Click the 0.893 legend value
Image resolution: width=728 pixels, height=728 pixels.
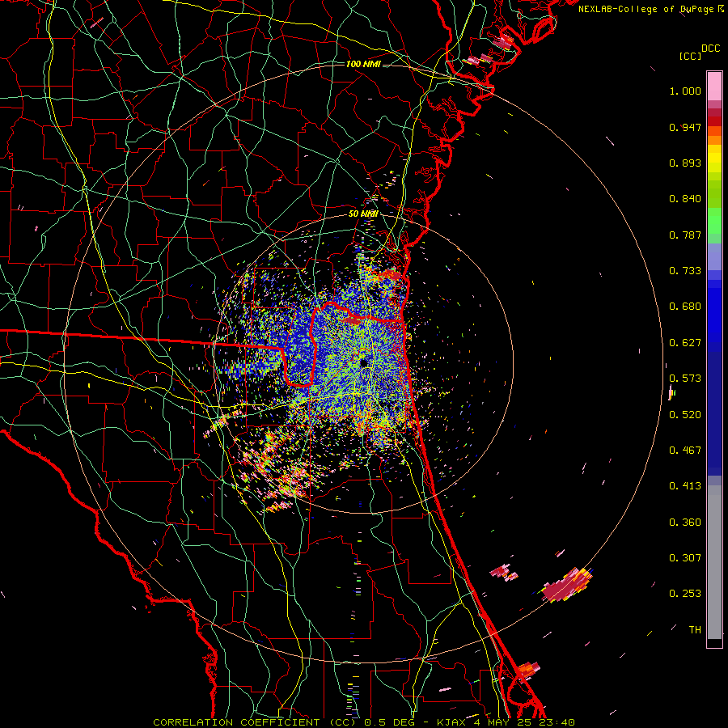coord(685,163)
